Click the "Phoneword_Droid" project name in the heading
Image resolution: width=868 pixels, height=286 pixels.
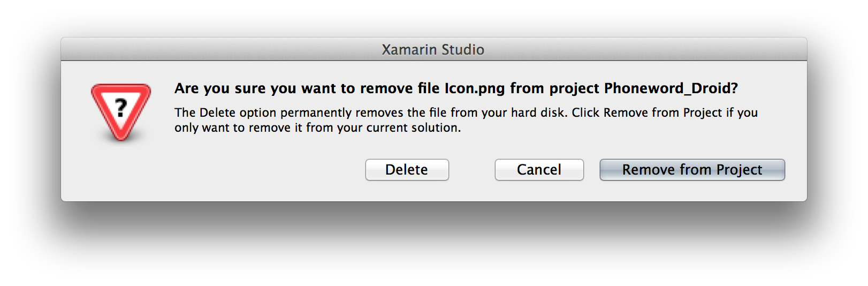(x=671, y=88)
